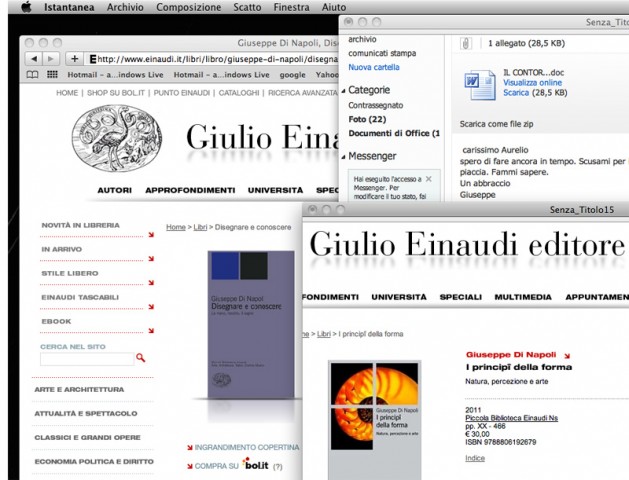The image size is (629, 480).
Task: Open SHOP SU BOL.IT link
Action: click(116, 93)
